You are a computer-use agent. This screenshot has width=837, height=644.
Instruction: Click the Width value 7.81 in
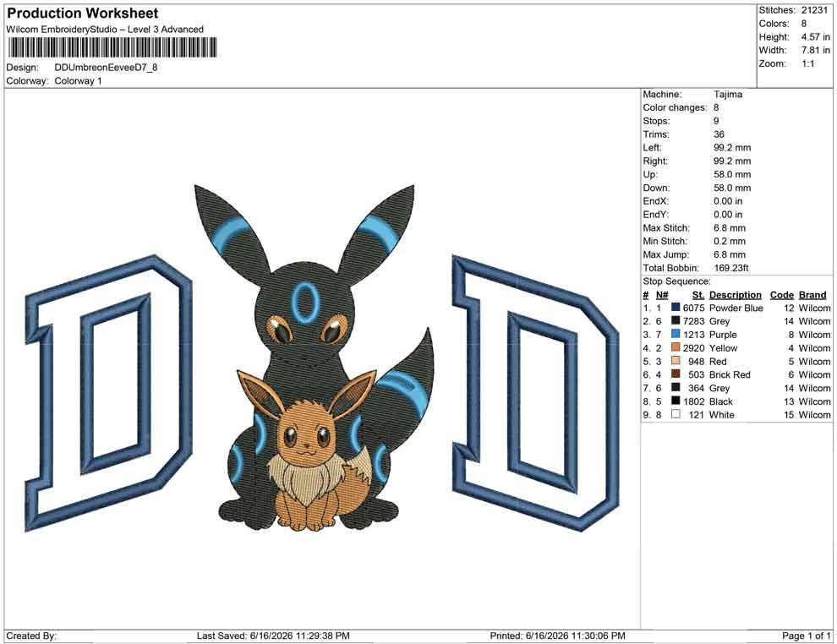(x=815, y=50)
